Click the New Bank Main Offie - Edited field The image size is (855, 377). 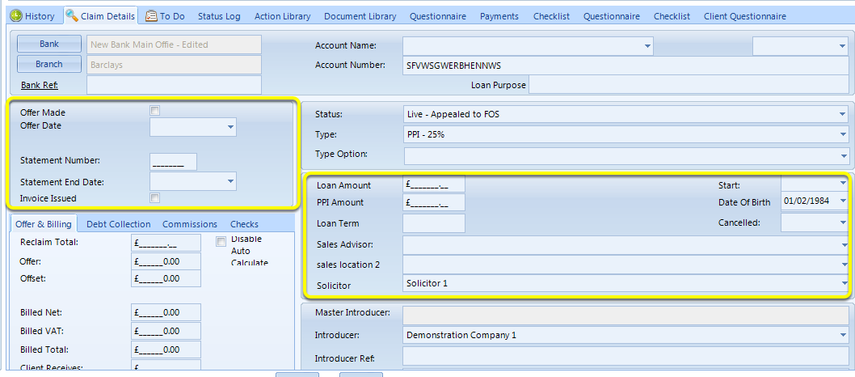click(x=174, y=45)
